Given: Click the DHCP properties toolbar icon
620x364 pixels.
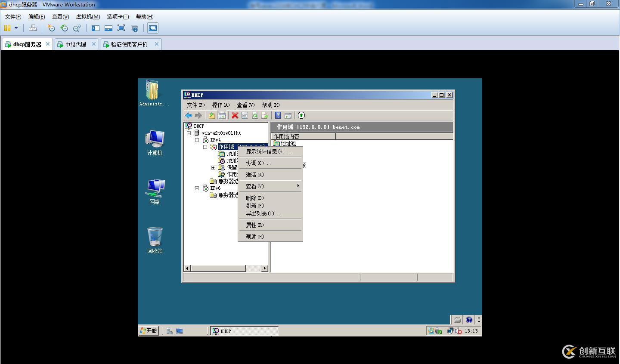Looking at the screenshot, I should pos(245,115).
